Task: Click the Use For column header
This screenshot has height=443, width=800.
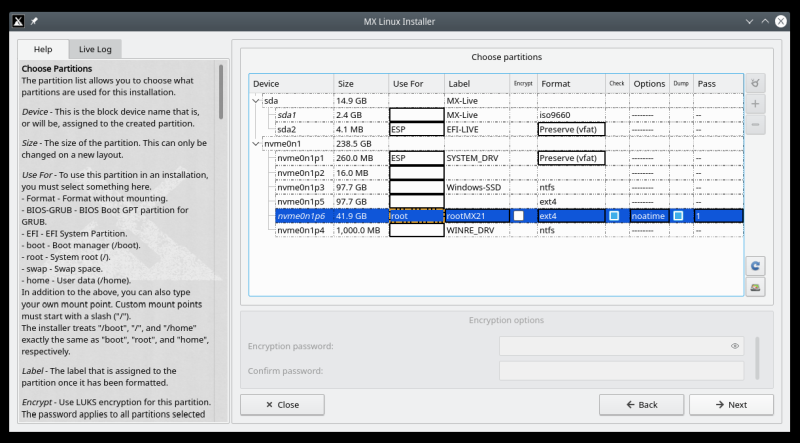Action: point(416,84)
